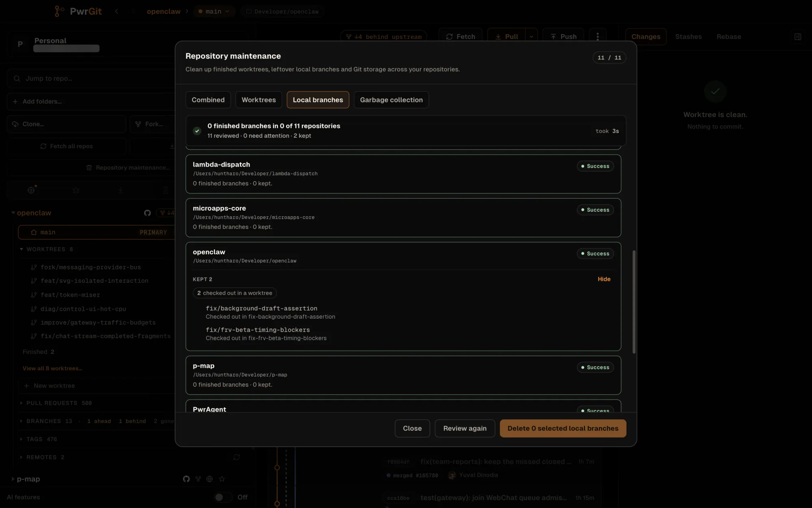Select the feat/token-miser worktree
The height and width of the screenshot is (508, 812).
[x=70, y=295]
